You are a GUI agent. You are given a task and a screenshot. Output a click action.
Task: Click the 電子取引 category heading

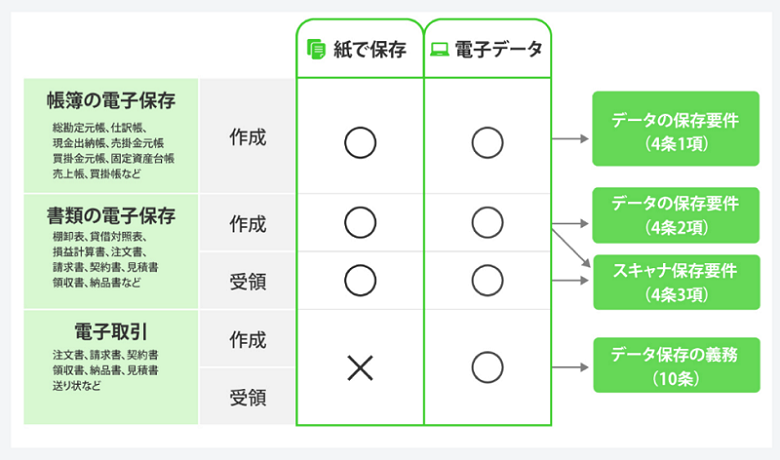[x=111, y=331]
